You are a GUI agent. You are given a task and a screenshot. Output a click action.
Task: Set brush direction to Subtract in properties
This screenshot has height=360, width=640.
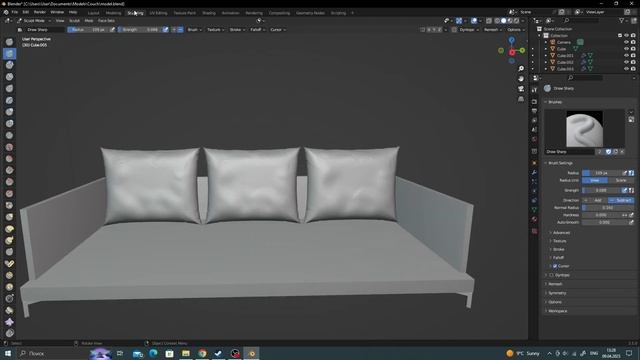coord(621,200)
